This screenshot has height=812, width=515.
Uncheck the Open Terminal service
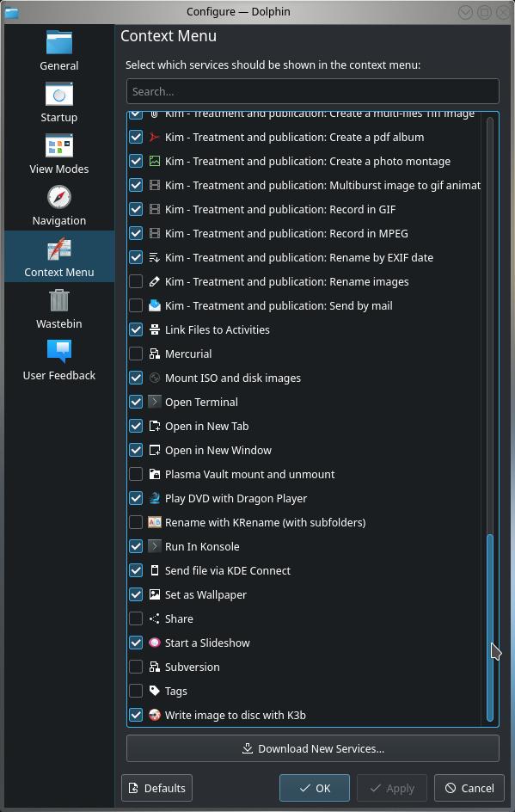pyautogui.click(x=136, y=402)
